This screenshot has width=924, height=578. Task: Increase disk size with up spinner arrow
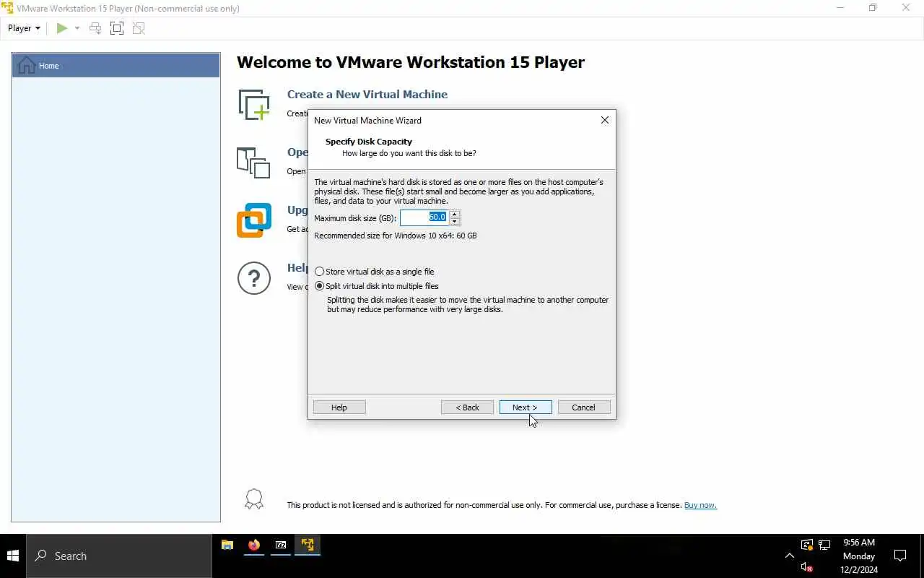(x=454, y=214)
